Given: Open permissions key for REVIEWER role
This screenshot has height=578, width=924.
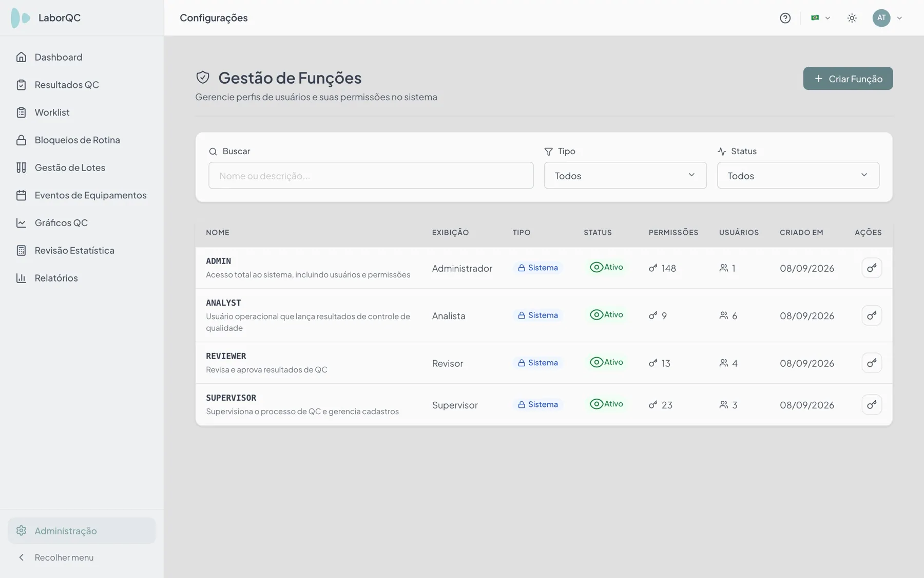Looking at the screenshot, I should [x=872, y=363].
